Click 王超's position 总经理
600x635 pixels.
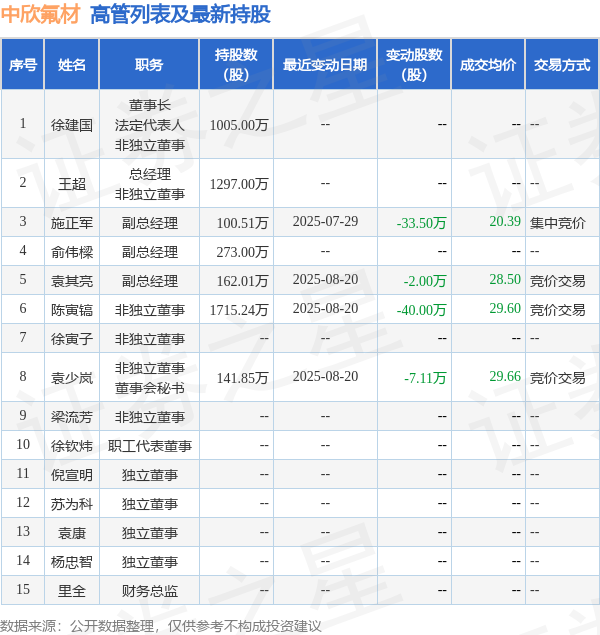149,174
